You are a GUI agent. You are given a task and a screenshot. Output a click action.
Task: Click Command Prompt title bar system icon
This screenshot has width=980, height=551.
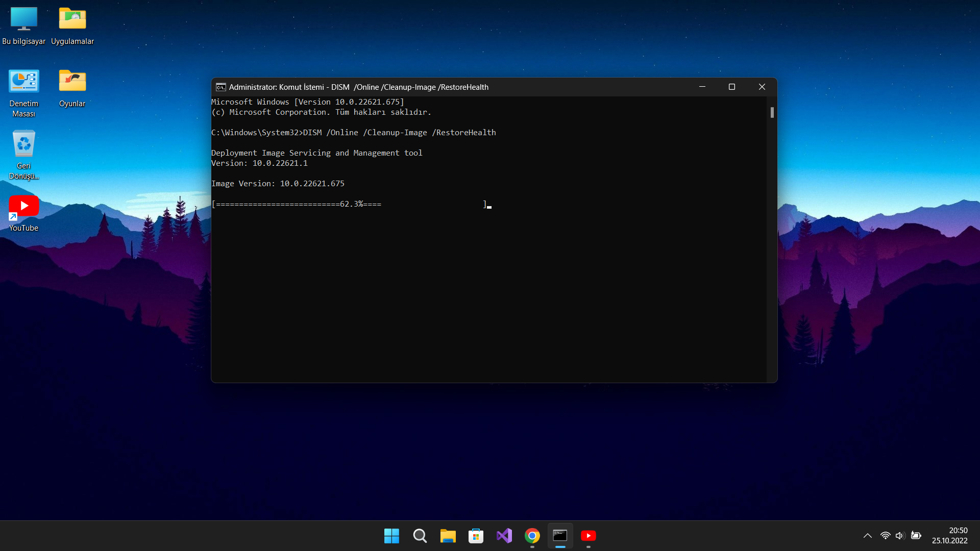[220, 87]
